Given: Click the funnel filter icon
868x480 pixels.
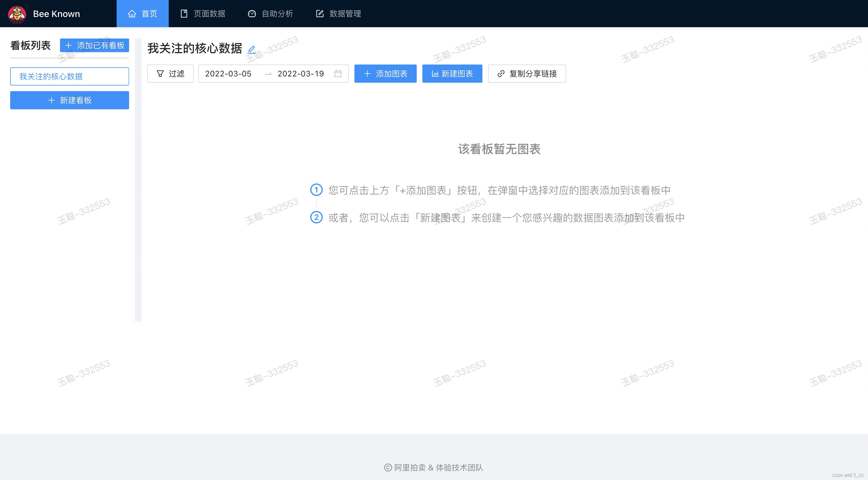Looking at the screenshot, I should pyautogui.click(x=160, y=73).
